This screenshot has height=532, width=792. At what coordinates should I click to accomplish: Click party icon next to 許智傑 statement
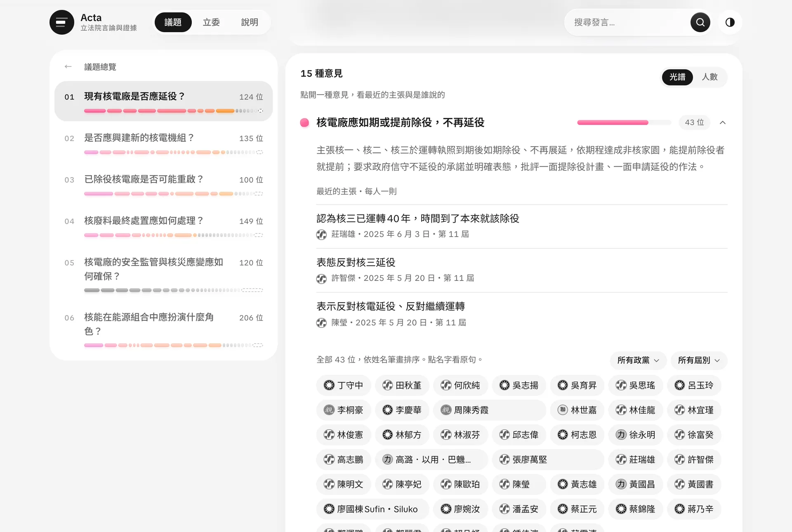coord(321,279)
